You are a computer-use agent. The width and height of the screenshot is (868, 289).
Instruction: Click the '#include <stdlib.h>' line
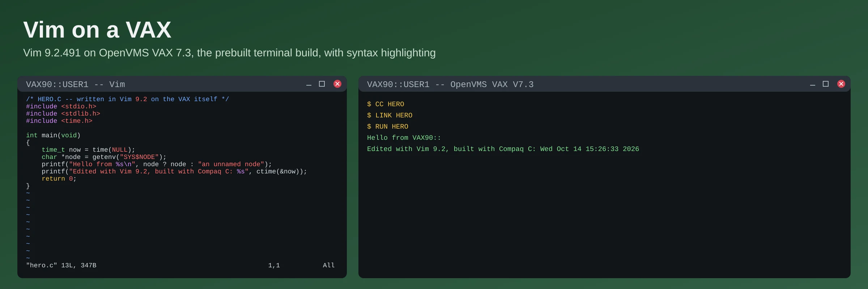pos(63,113)
